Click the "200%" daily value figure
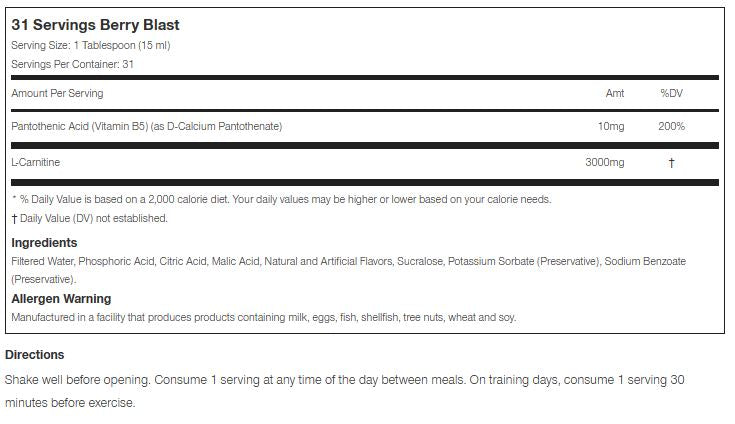The height and width of the screenshot is (424, 735). tap(671, 126)
